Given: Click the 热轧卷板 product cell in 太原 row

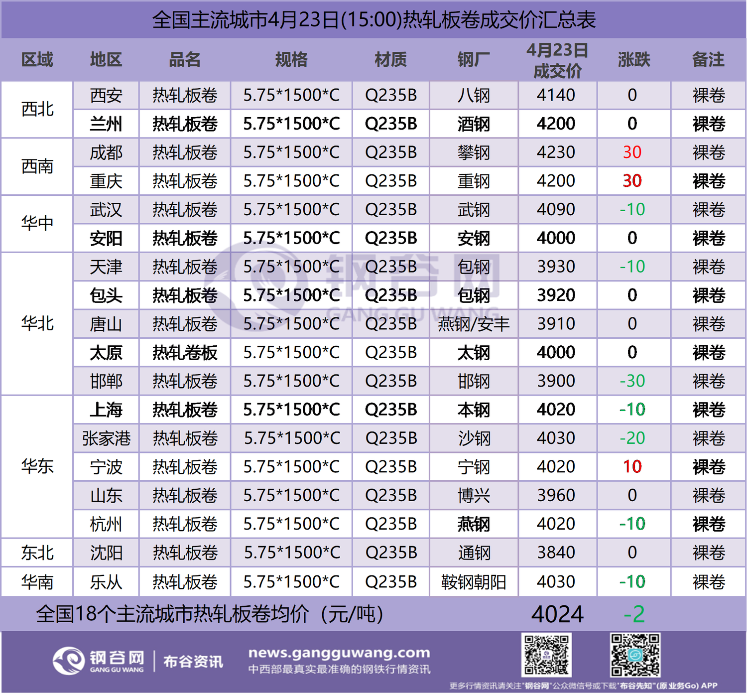Looking at the screenshot, I should click(185, 353).
